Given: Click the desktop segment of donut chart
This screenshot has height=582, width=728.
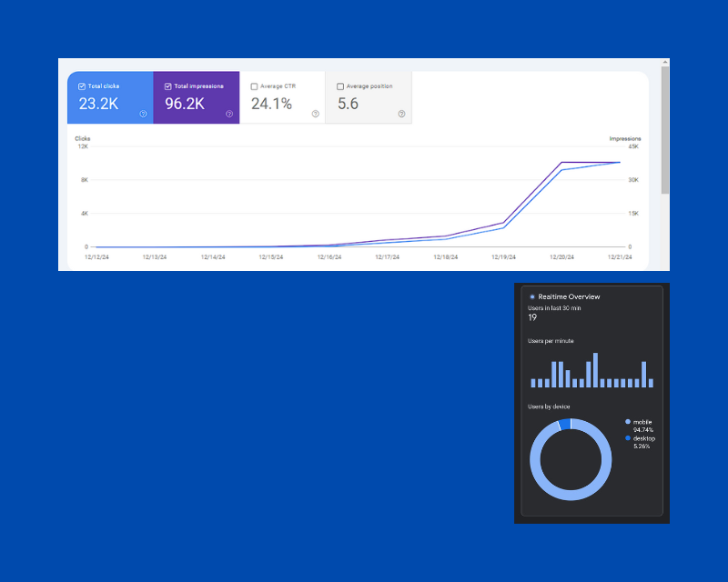Looking at the screenshot, I should click(565, 424).
